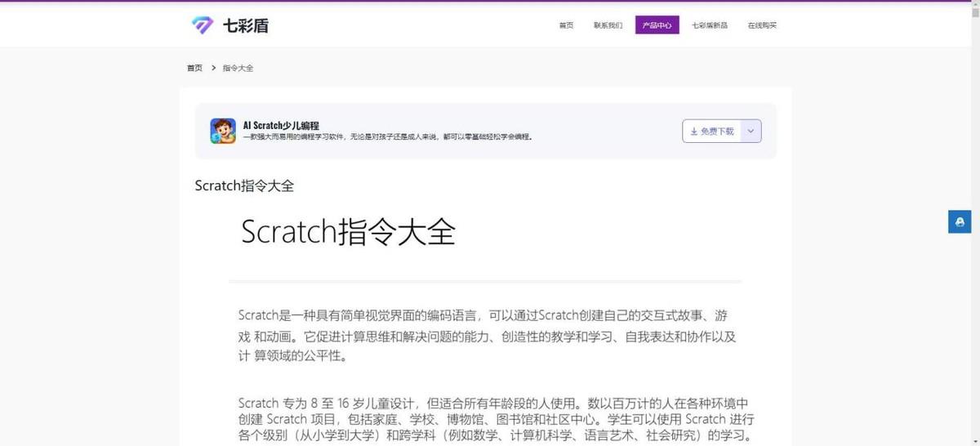The height and width of the screenshot is (446, 980).
Task: Click the paragraph about 8 至 16 岁儿童
Action: tap(495, 418)
